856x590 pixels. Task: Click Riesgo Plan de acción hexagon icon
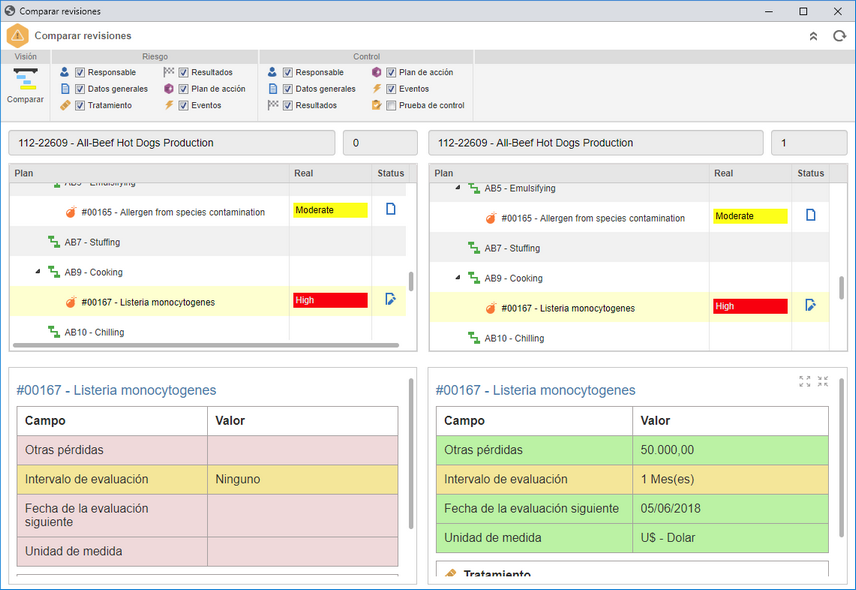point(169,88)
